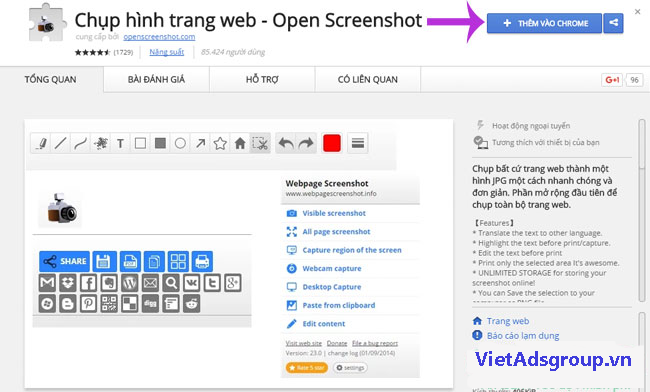This screenshot has height=392, width=650.
Task: Click the settings pill button
Action: tap(350, 368)
